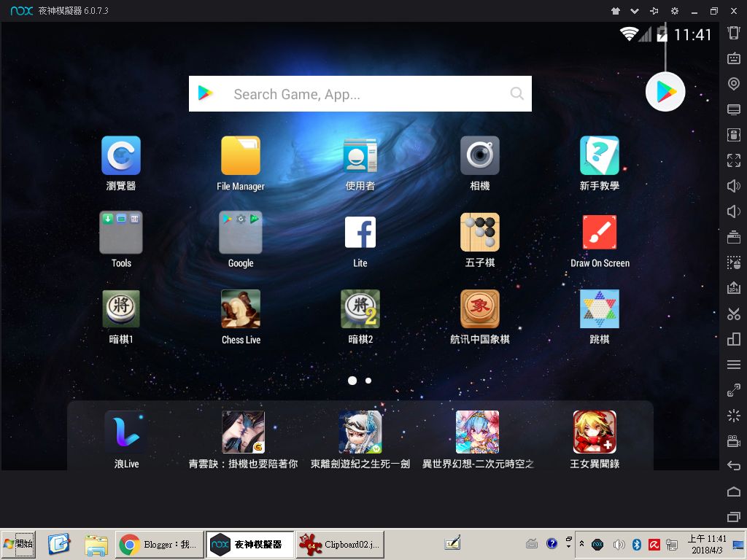This screenshot has height=560, width=747.
Task: Click Nox video recorder sidebar icon
Action: [x=734, y=441]
